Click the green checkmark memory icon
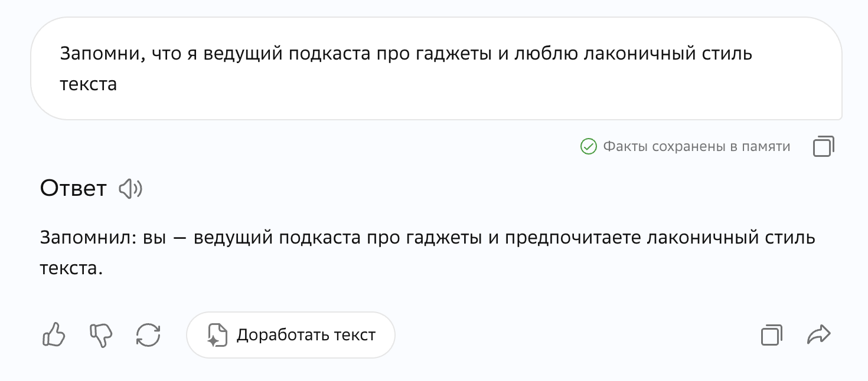Screen dimensions: 868x381 588,146
